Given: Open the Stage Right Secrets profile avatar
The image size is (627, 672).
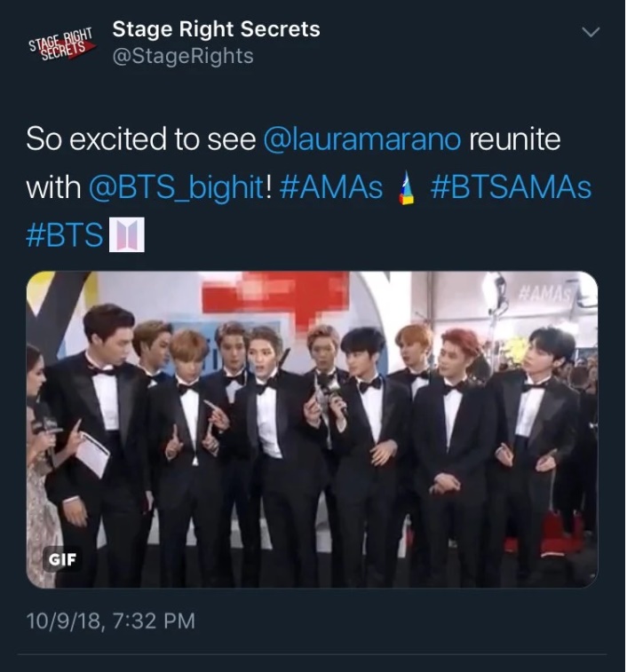Looking at the screenshot, I should 62,43.
